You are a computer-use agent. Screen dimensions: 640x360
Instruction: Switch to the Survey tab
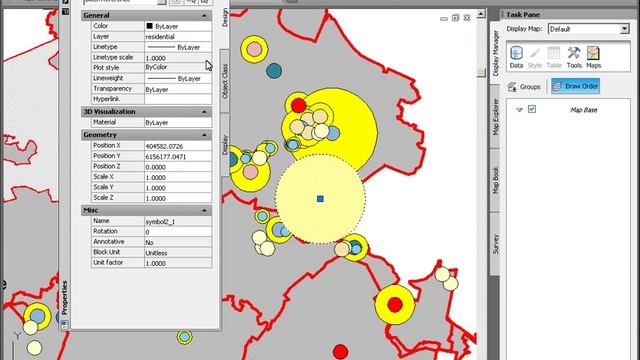coord(496,244)
